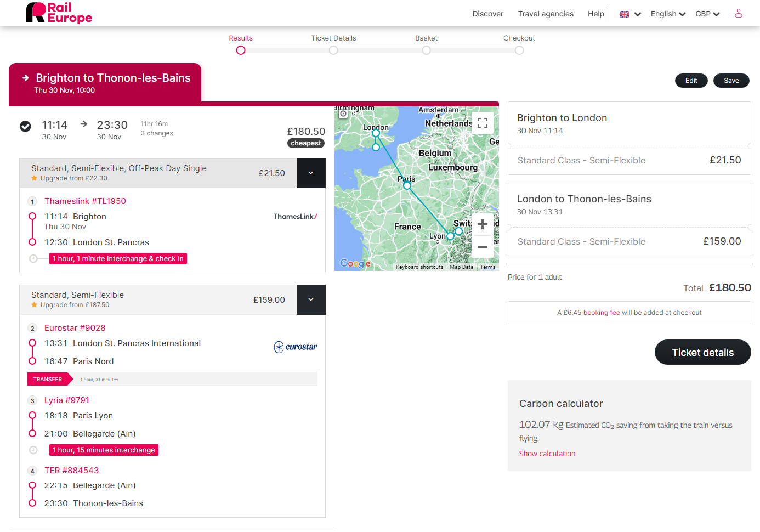
Task: Click the Ticket details button
Action: [703, 352]
